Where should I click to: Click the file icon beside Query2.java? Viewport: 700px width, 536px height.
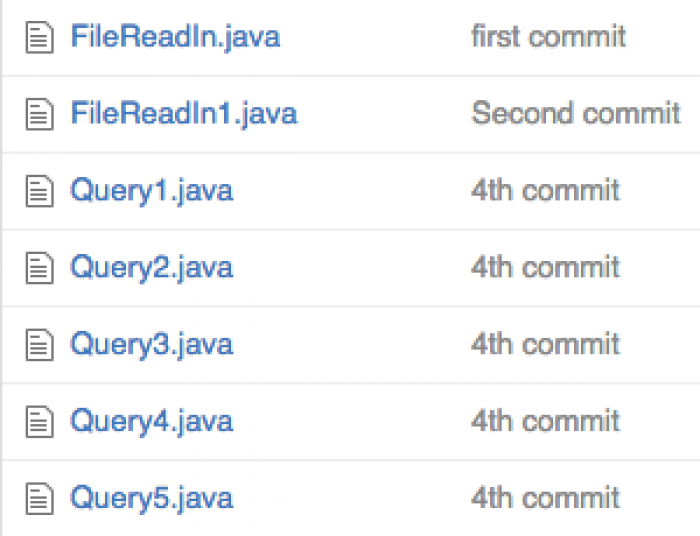point(40,268)
